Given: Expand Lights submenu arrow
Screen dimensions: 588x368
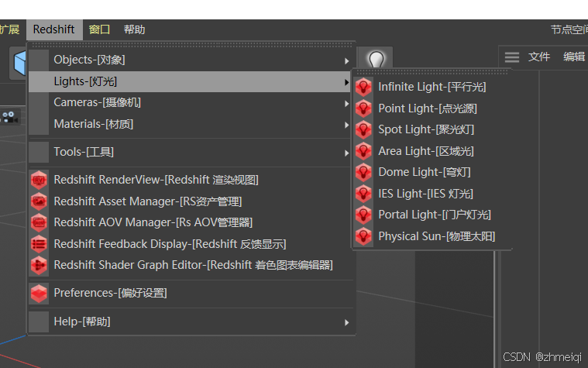Looking at the screenshot, I should (x=346, y=82).
